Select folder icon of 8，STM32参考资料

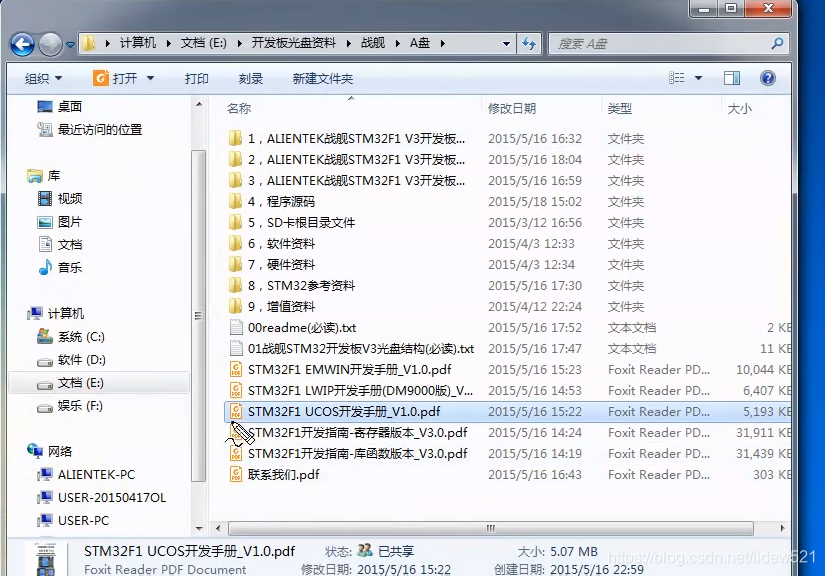click(236, 286)
